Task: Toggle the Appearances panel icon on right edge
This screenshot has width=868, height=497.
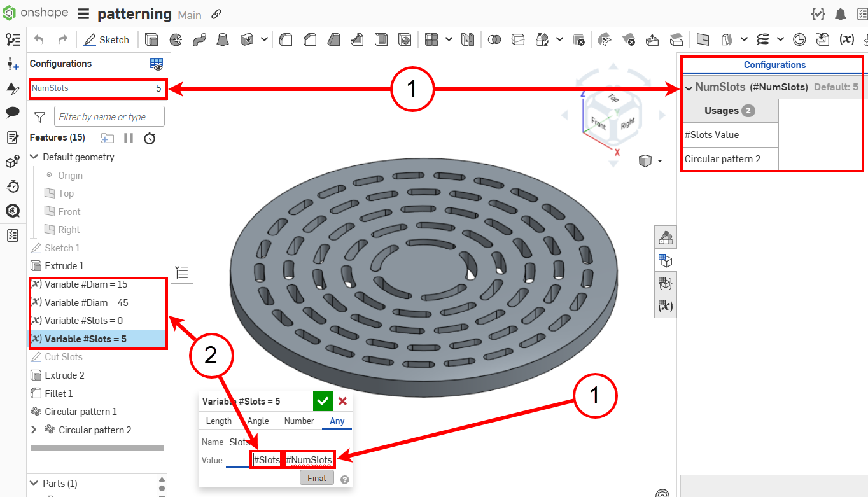Action: point(666,237)
